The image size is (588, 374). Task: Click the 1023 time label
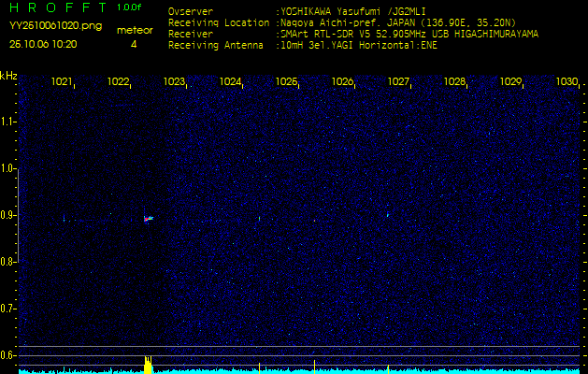(174, 82)
